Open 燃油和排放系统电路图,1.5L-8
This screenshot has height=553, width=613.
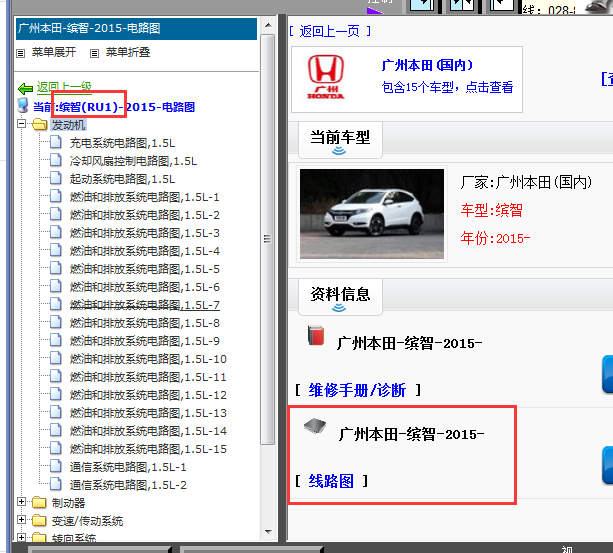click(x=145, y=323)
